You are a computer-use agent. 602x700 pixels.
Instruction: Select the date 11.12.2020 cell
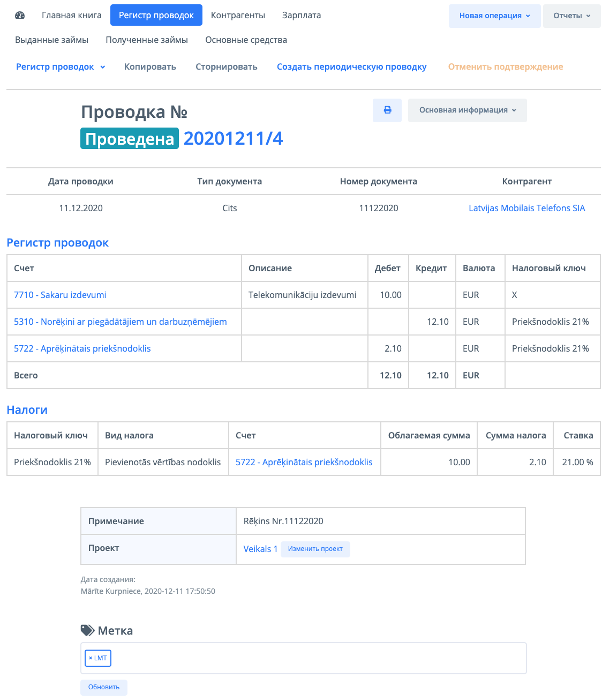point(81,208)
